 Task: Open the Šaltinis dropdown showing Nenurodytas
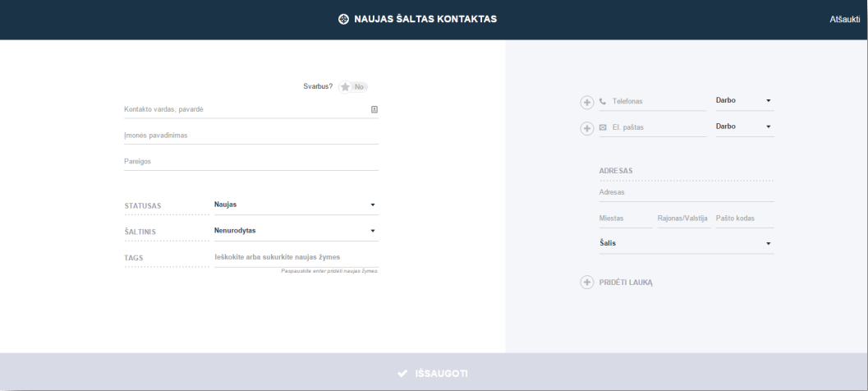pos(296,231)
